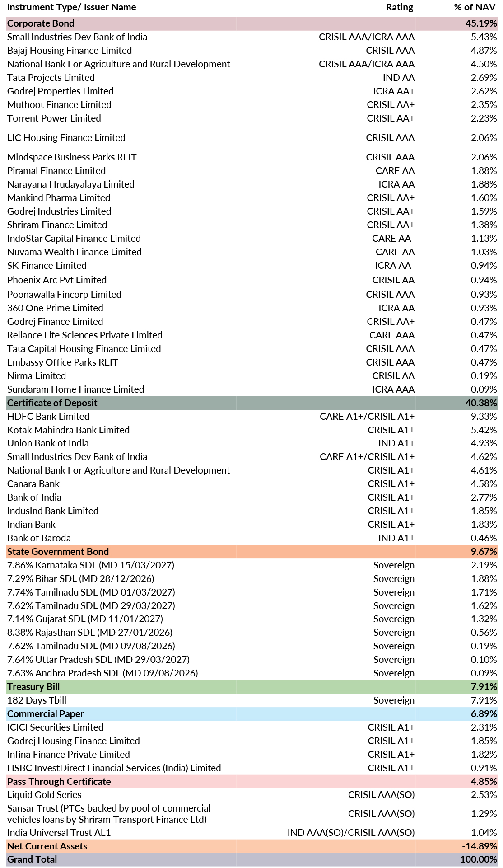Image resolution: width=503 pixels, height=868 pixels.
Task: Click the Liquid Gold Series entry
Action: [x=44, y=794]
